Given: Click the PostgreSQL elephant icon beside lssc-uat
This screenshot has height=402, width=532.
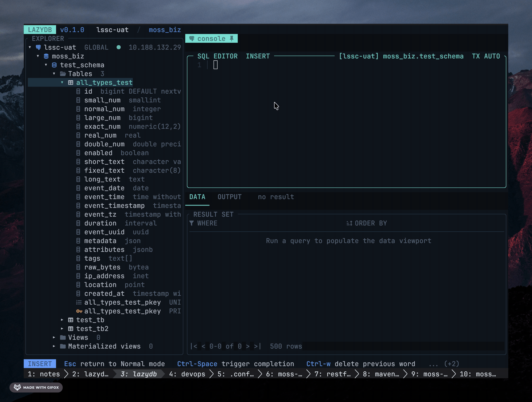Looking at the screenshot, I should [38, 47].
